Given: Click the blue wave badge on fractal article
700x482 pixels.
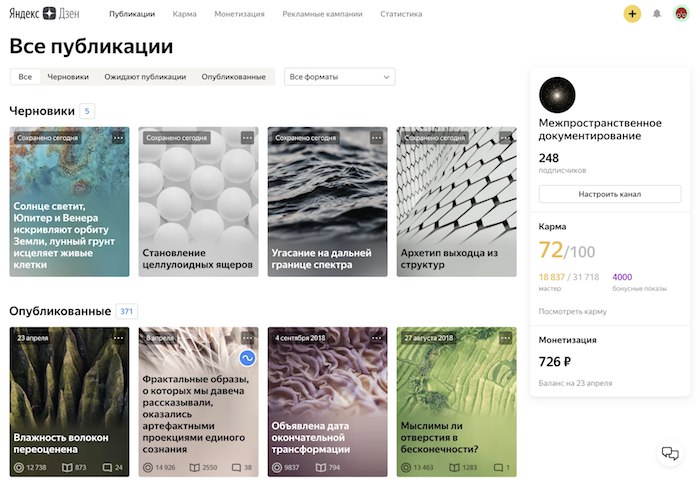Looking at the screenshot, I should click(247, 358).
